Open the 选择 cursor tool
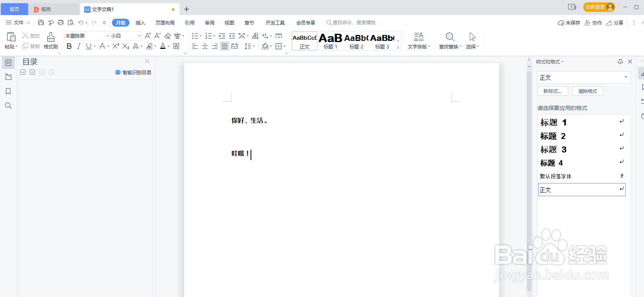Viewport: 644px width, 297px height. (x=472, y=41)
